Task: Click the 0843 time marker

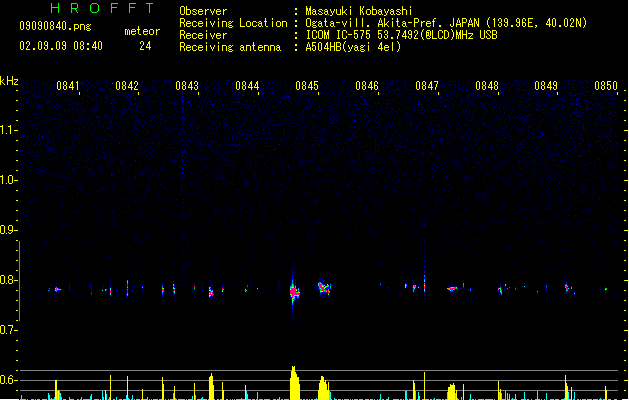Action: click(187, 86)
